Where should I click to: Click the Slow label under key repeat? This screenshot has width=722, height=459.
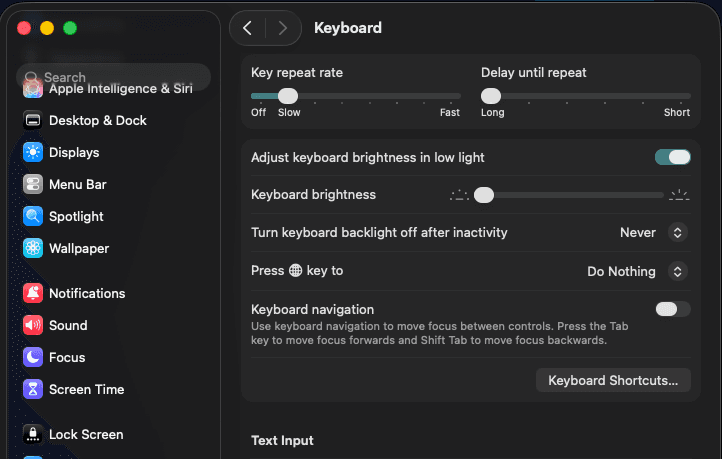(x=289, y=112)
